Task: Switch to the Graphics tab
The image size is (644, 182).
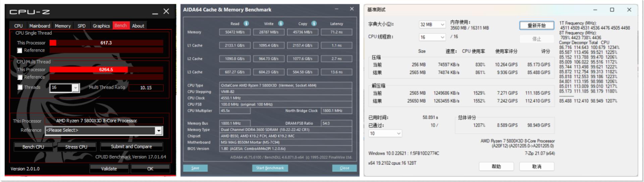Action: (x=101, y=26)
